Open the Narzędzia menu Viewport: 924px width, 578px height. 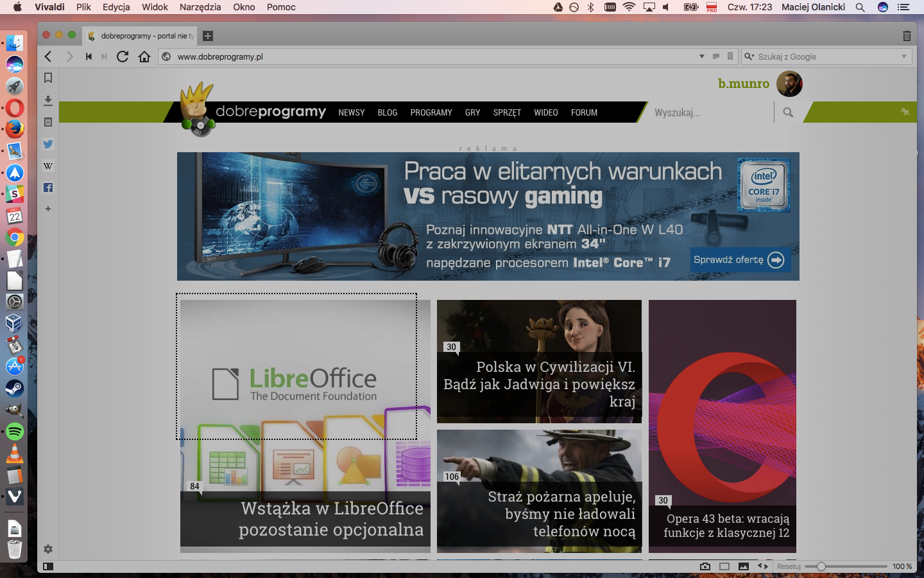pos(200,7)
